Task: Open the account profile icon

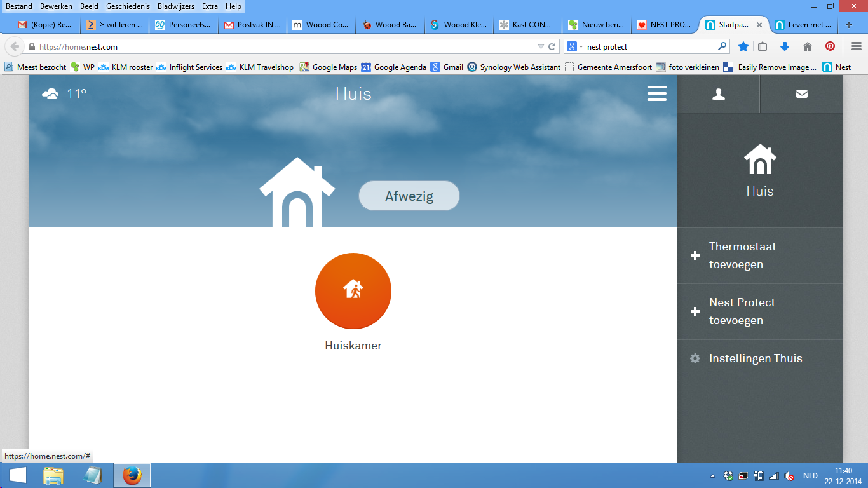Action: point(719,94)
